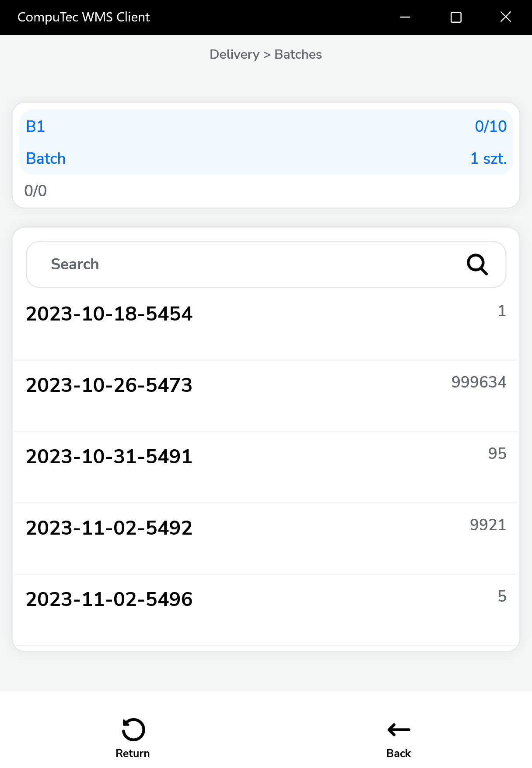Click the Back left arrow icon
Image resolution: width=532 pixels, height=768 pixels.
(399, 729)
